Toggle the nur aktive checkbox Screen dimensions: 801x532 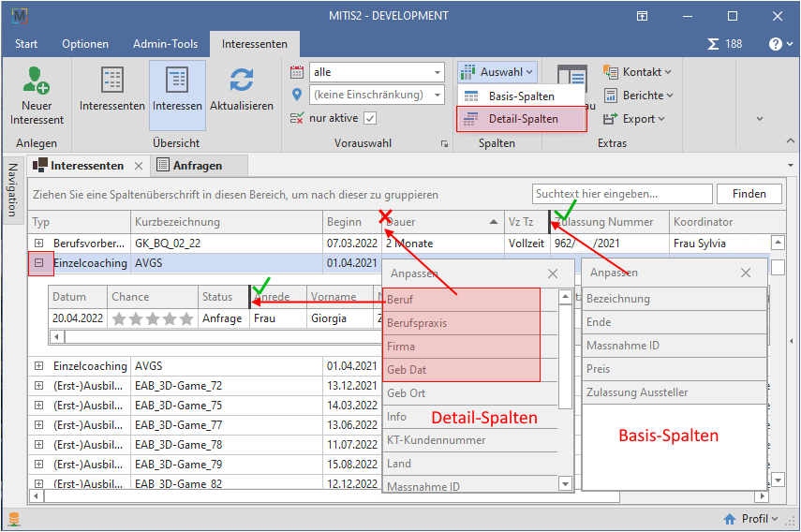(369, 118)
